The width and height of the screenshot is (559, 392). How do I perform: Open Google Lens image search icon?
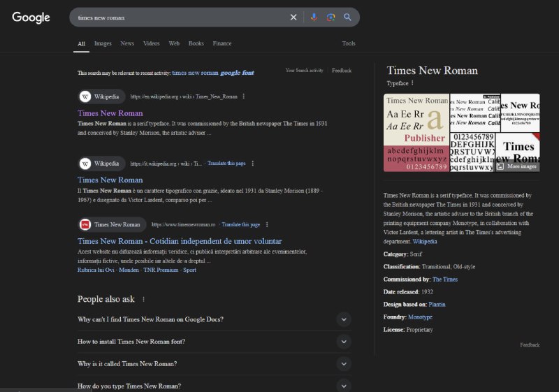click(331, 17)
